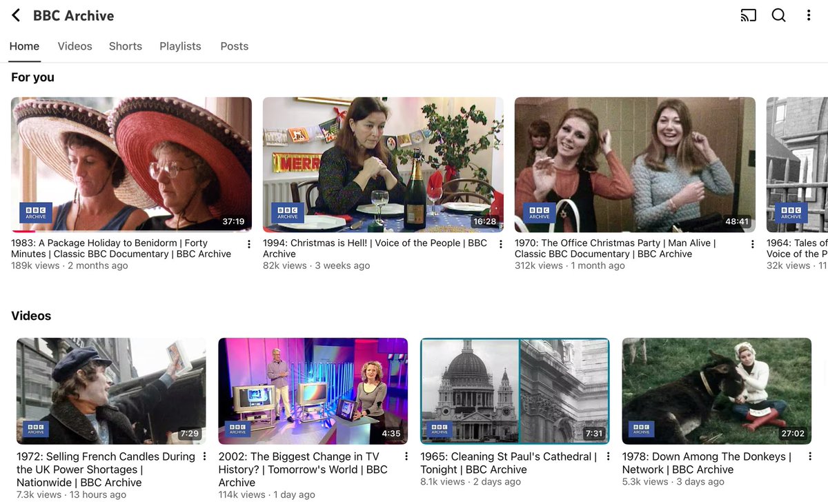Click '82k views · 3 weeks ago' text
Image resolution: width=828 pixels, height=504 pixels.
pos(316,265)
